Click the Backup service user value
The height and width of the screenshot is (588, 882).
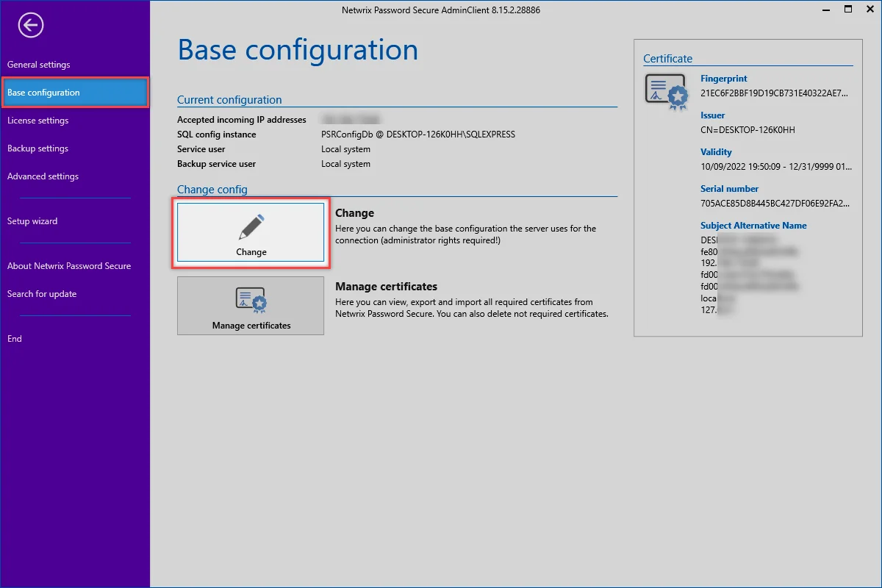(345, 164)
